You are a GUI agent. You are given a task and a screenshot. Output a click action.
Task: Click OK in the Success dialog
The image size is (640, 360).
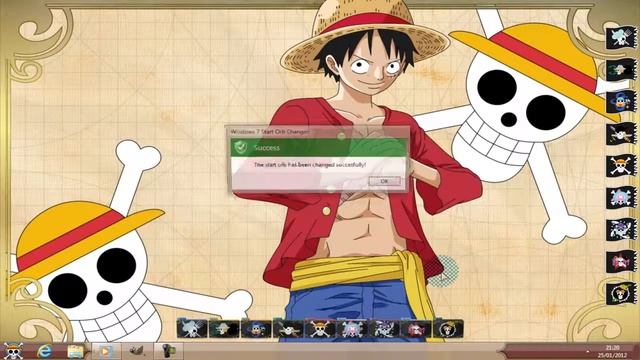(x=384, y=181)
